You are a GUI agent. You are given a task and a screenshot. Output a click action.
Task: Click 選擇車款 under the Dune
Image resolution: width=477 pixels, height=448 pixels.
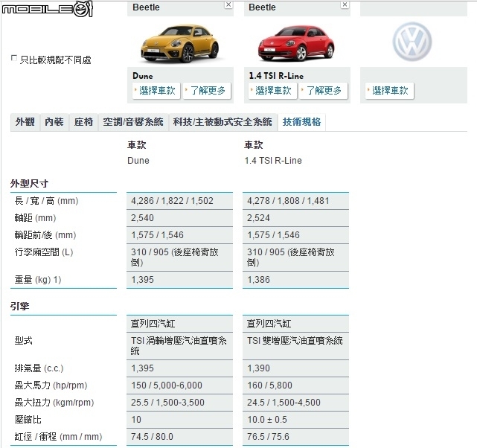click(156, 91)
